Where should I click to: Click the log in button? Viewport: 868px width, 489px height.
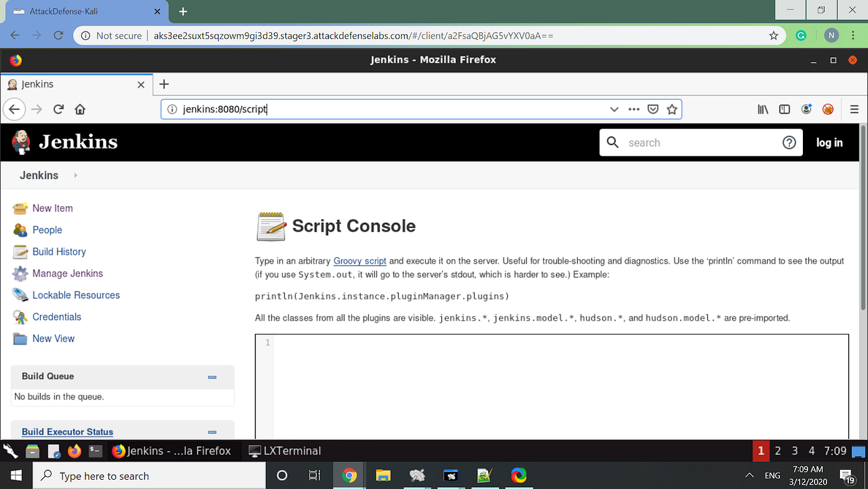pyautogui.click(x=830, y=142)
